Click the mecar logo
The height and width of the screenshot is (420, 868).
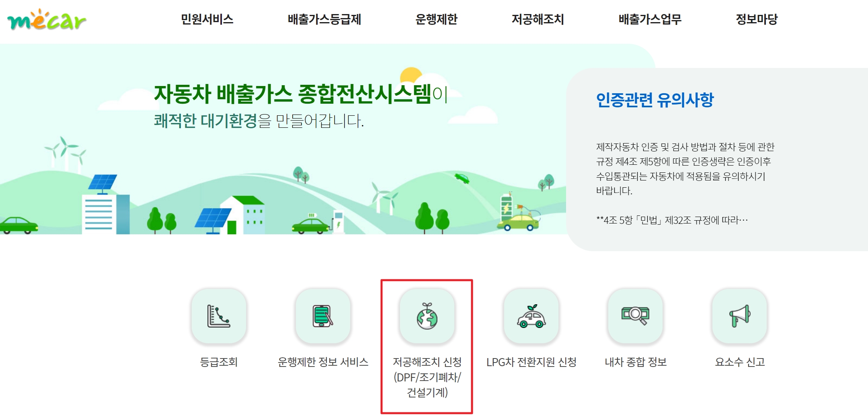click(x=47, y=20)
